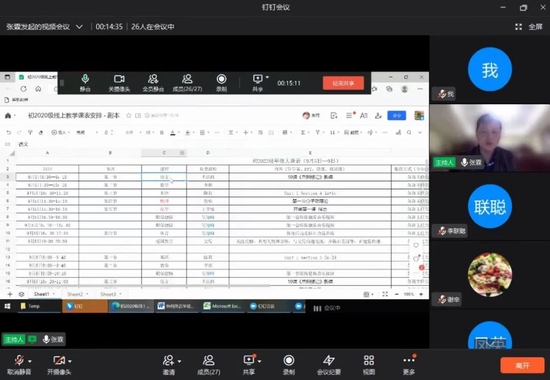The image size is (550, 380).
Task: Open the Word document in shared taskbar
Action: coord(176,306)
